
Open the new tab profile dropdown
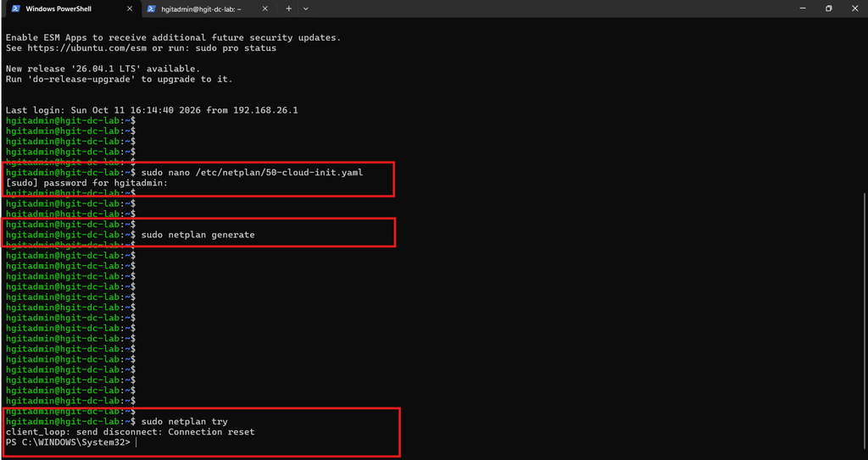tap(305, 8)
